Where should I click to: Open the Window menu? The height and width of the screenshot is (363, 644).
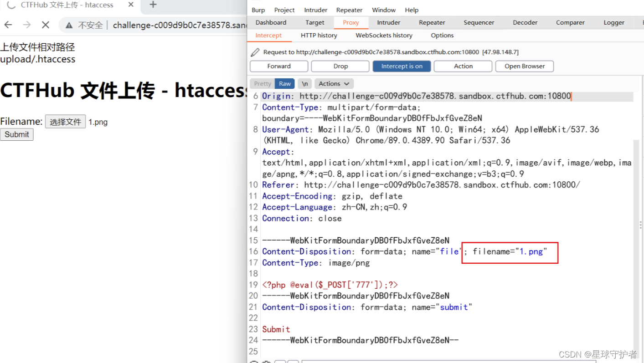[x=384, y=10]
